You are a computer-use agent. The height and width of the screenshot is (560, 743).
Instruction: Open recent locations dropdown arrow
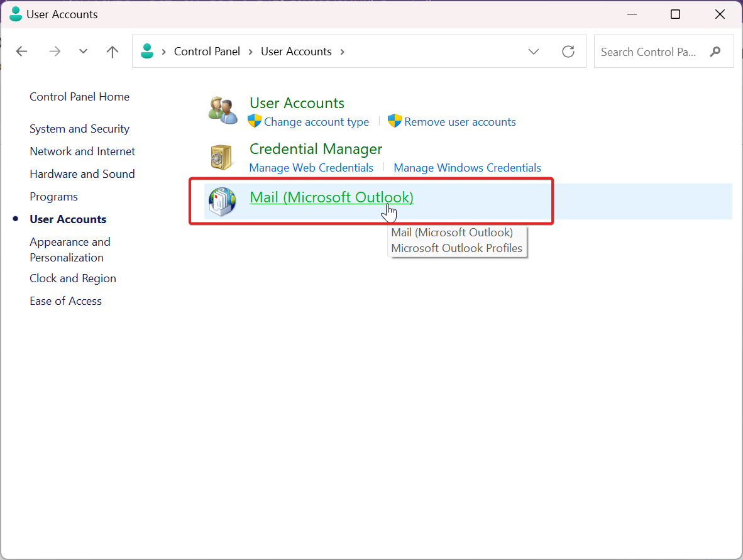84,51
